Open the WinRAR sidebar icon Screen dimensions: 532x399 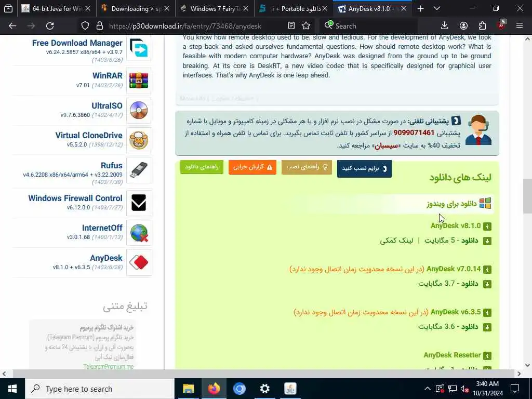click(139, 81)
